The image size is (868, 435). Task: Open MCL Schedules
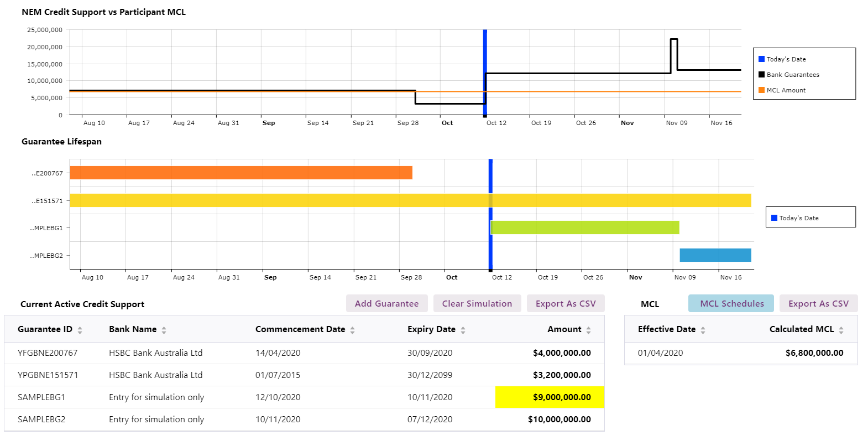tap(731, 303)
